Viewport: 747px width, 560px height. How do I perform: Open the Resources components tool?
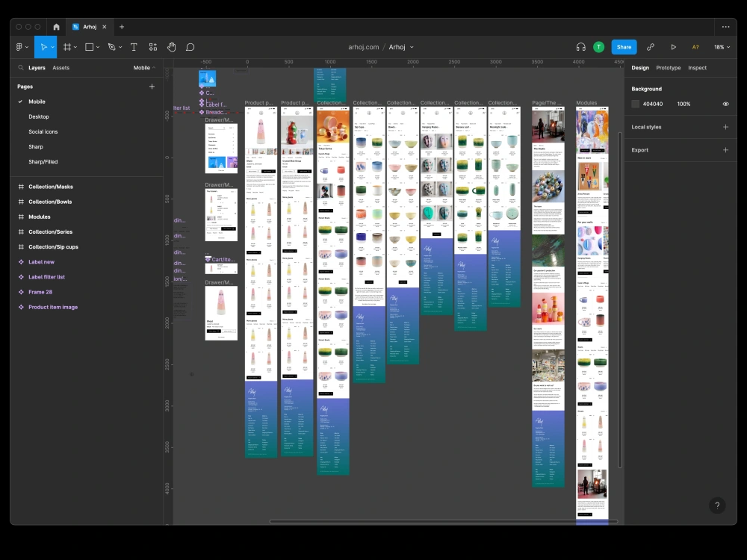(x=153, y=47)
